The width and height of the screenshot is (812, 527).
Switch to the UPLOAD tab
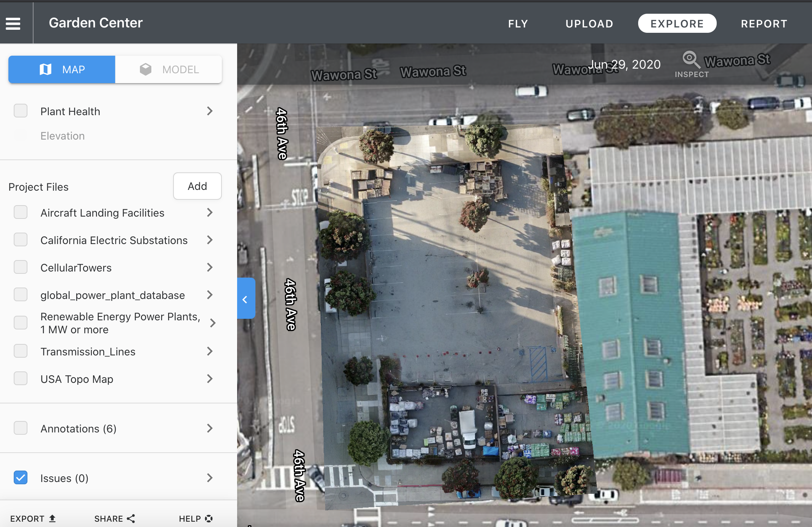[589, 24]
